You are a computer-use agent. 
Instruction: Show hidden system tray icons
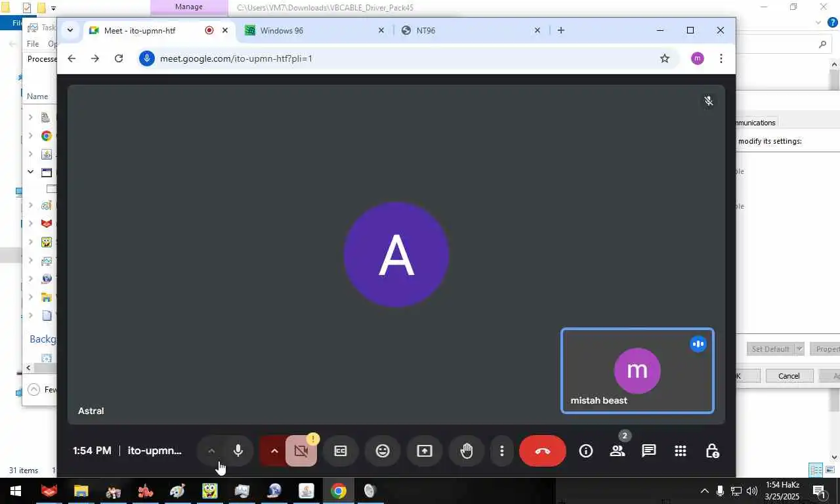(704, 491)
